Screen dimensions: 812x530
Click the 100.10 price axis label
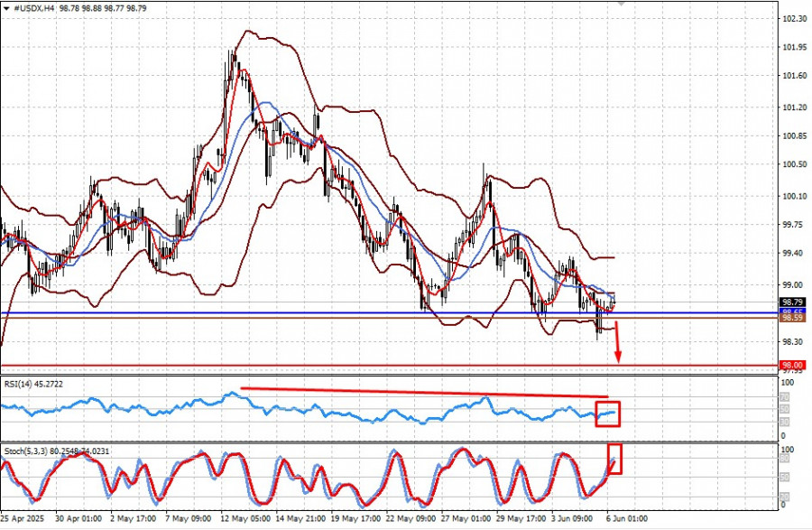tap(794, 196)
